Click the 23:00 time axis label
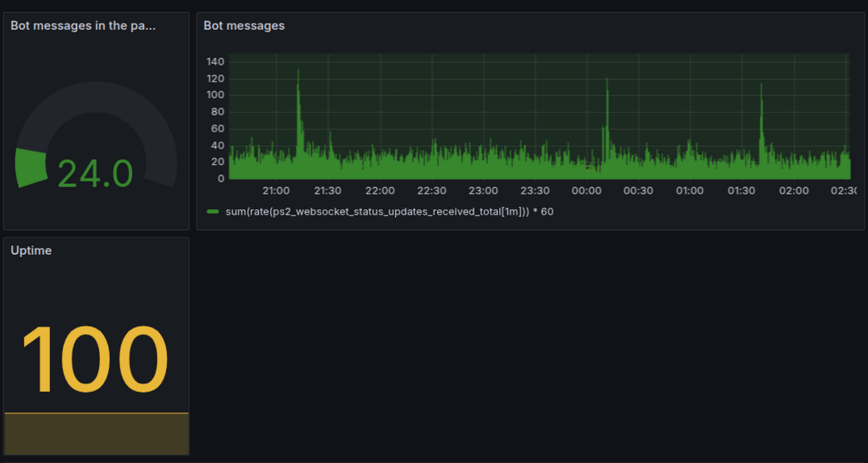Screen dimensions: 868x463 click(483, 191)
